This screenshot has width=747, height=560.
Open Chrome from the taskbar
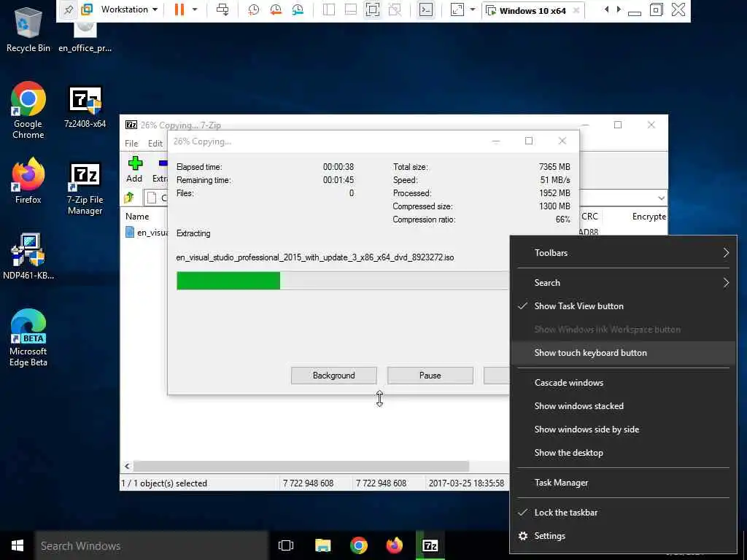(x=359, y=545)
